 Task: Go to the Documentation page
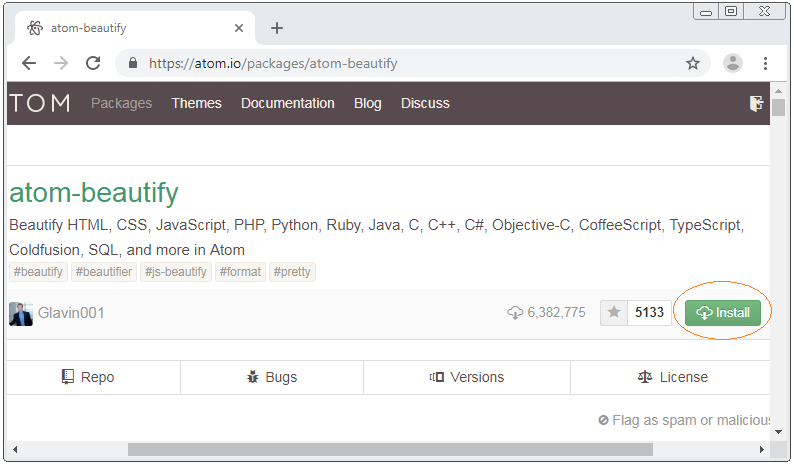[288, 103]
